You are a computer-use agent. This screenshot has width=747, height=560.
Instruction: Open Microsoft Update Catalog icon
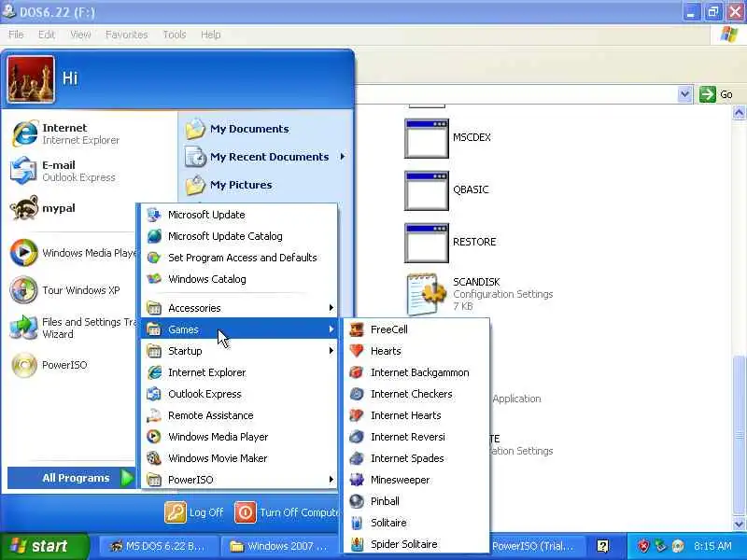click(154, 236)
